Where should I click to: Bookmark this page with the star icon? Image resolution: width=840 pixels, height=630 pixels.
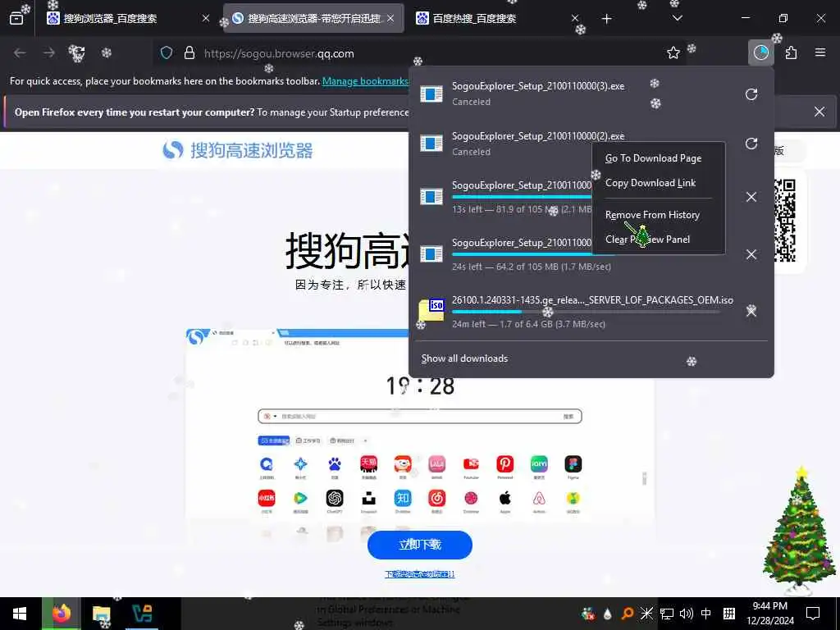tap(673, 53)
